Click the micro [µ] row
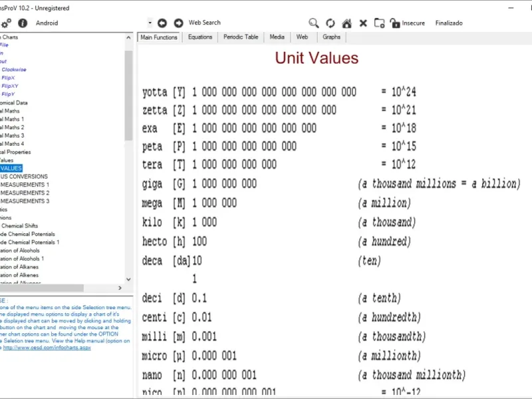Viewport: 532px width, 399px height. pos(281,356)
